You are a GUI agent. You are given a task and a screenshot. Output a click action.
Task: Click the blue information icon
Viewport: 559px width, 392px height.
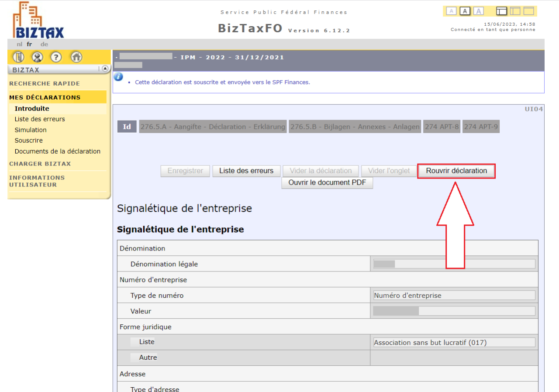pos(118,77)
